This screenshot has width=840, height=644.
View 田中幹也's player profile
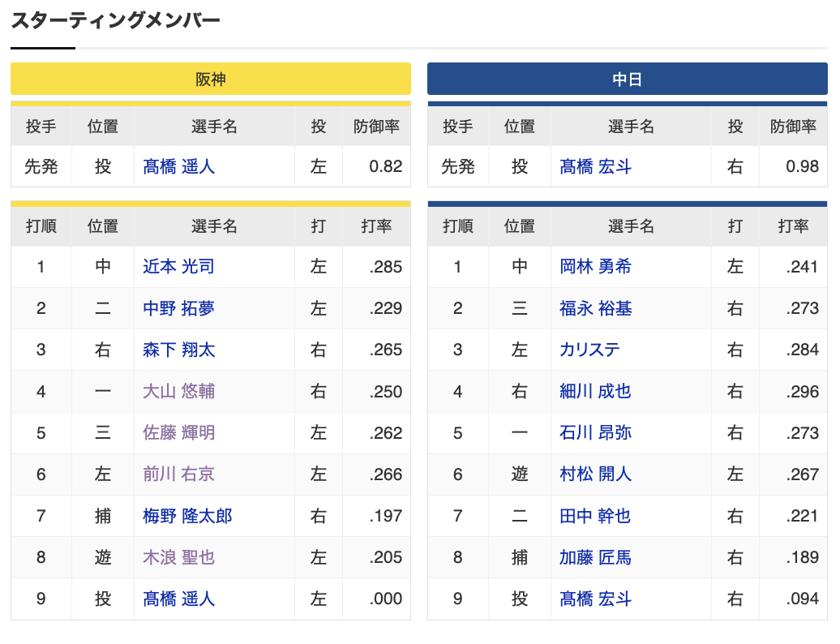596,516
